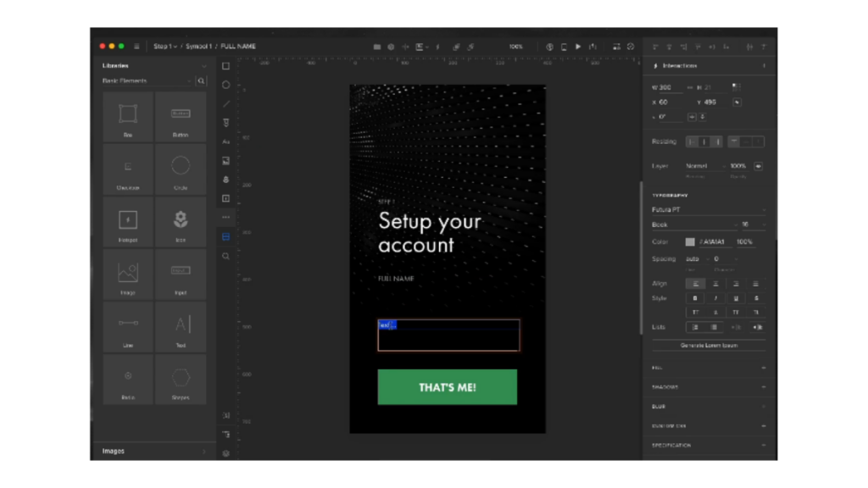Viewport: 868px width, 488px height.
Task: Add the Shapes element from library
Action: pos(181,379)
